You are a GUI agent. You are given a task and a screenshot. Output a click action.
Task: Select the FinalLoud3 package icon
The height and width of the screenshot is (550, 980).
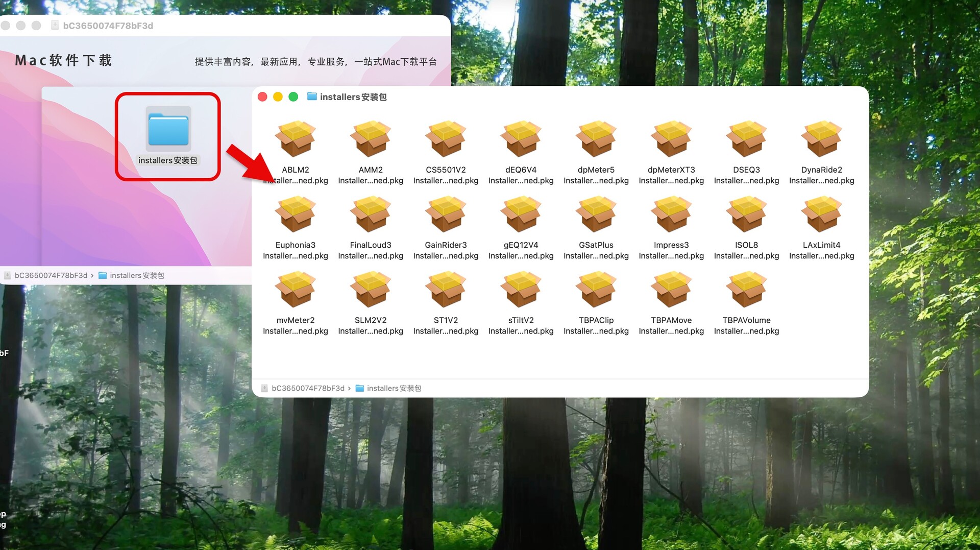pyautogui.click(x=370, y=214)
